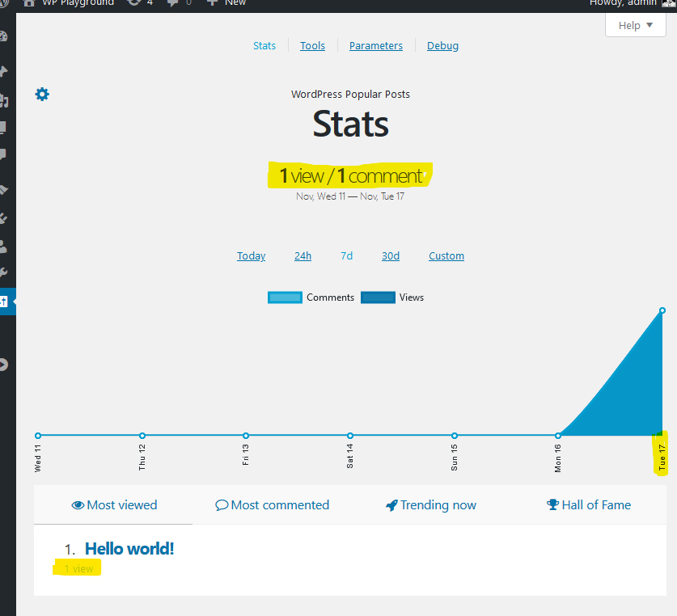Open Users icon in admin sidebar
Viewport: 677px width, 616px height.
pyautogui.click(x=3, y=247)
